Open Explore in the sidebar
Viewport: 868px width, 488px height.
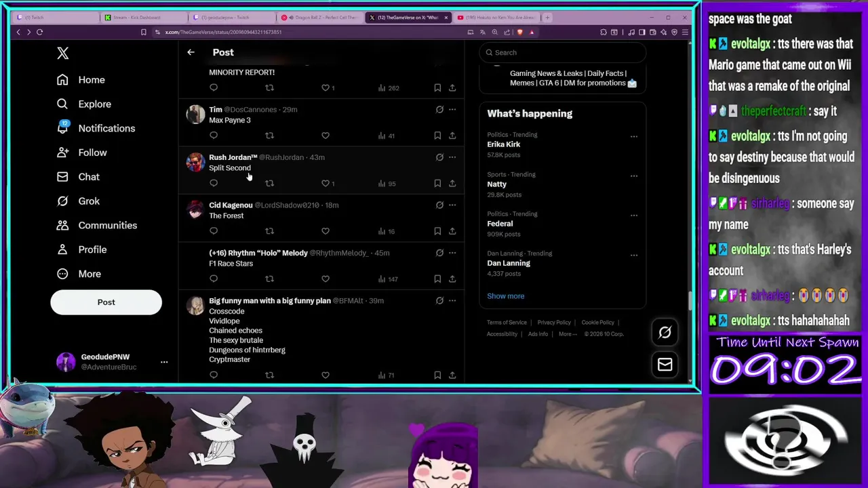pyautogui.click(x=84, y=104)
